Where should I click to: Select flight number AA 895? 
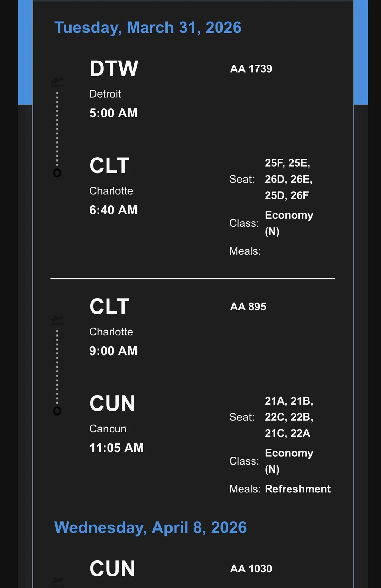[x=248, y=307]
